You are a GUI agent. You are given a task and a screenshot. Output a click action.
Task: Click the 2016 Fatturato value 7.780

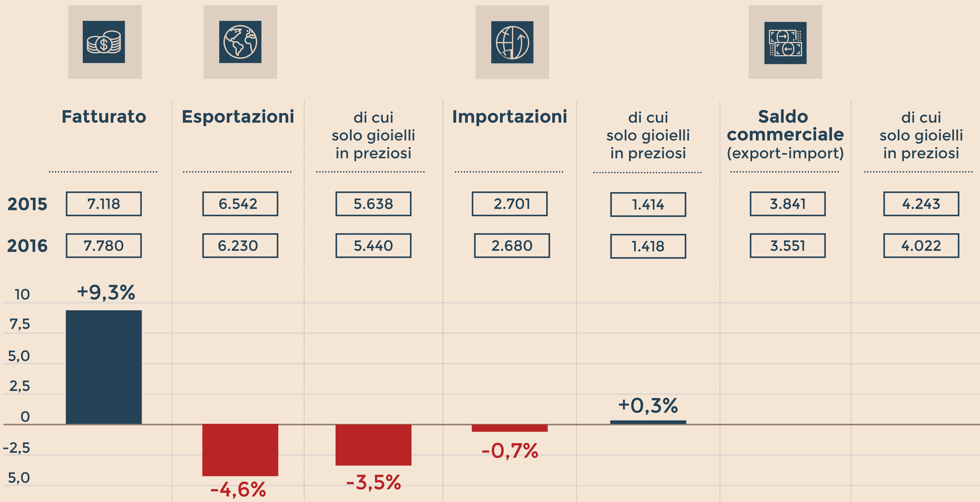coord(104,246)
